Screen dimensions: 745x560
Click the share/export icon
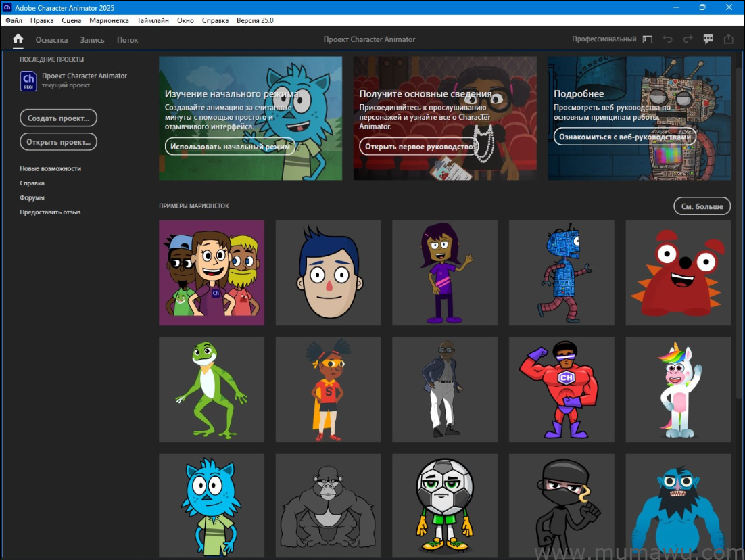[728, 39]
